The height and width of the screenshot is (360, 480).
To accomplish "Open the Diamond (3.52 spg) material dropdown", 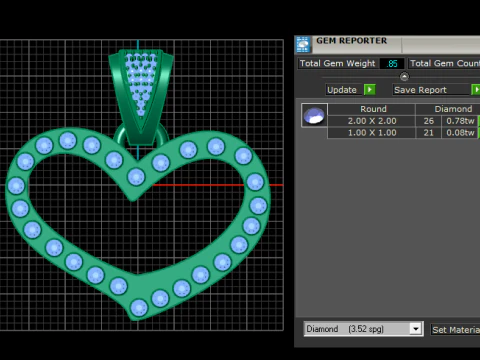I will [364, 329].
